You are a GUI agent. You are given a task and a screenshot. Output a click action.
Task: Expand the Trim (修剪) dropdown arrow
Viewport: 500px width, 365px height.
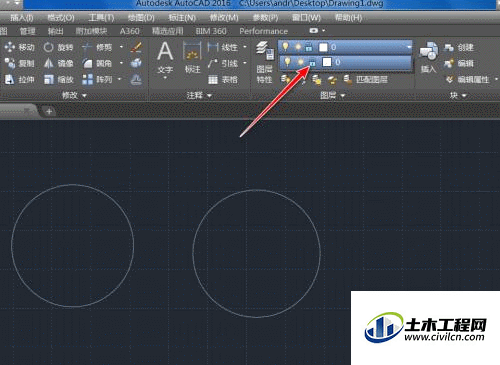click(121, 47)
